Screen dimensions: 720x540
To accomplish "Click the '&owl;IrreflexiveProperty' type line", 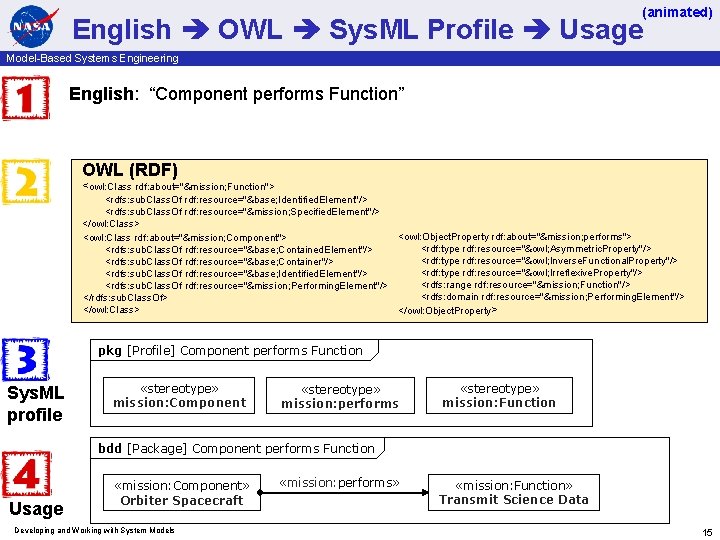I will 532,273.
